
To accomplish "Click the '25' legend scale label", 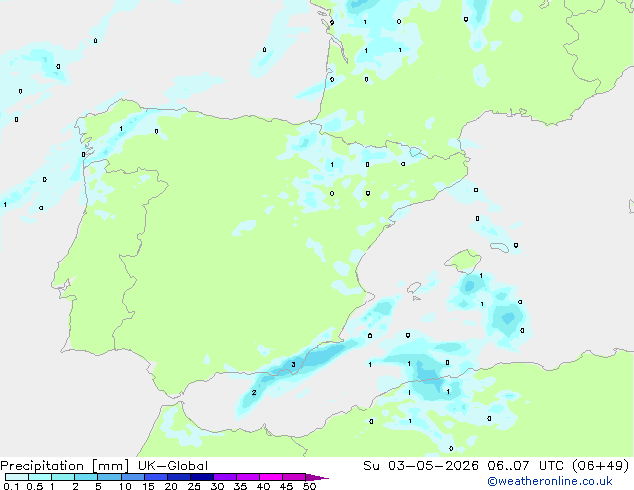I will (x=194, y=486).
